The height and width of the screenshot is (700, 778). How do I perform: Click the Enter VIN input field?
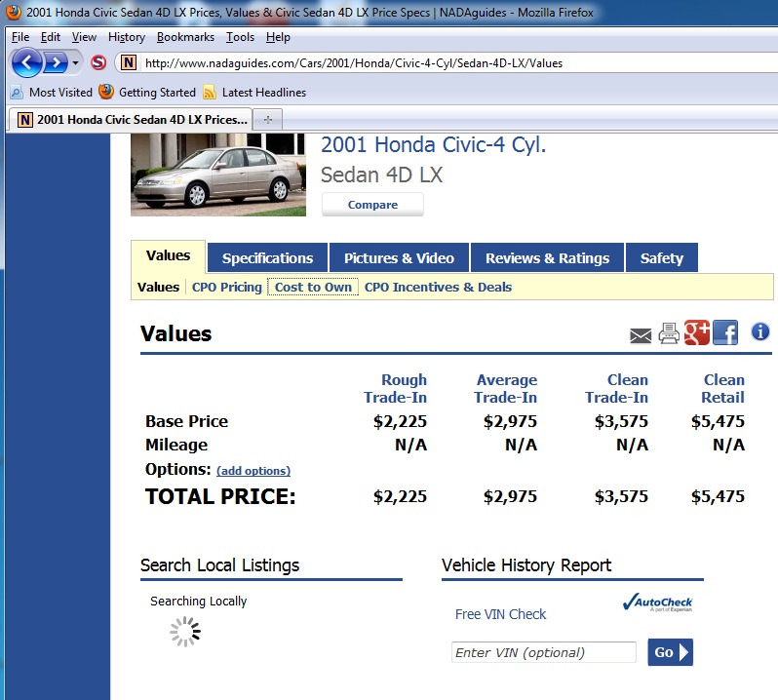[x=544, y=652]
